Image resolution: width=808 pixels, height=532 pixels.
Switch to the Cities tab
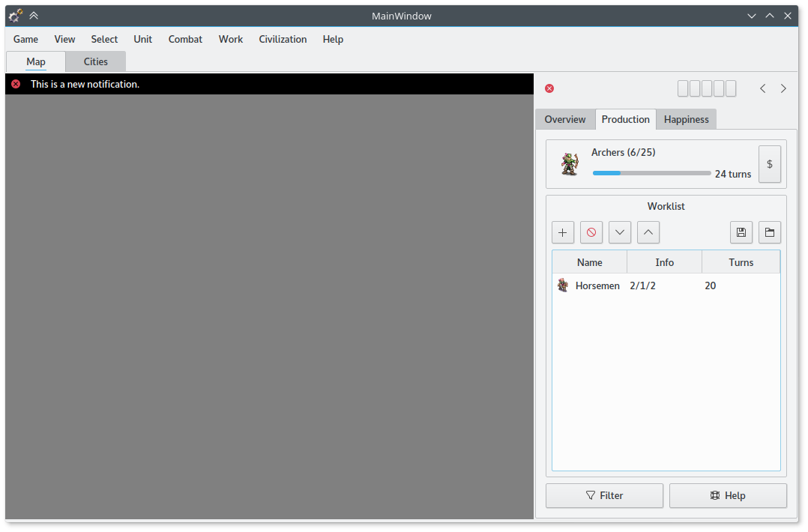point(96,61)
